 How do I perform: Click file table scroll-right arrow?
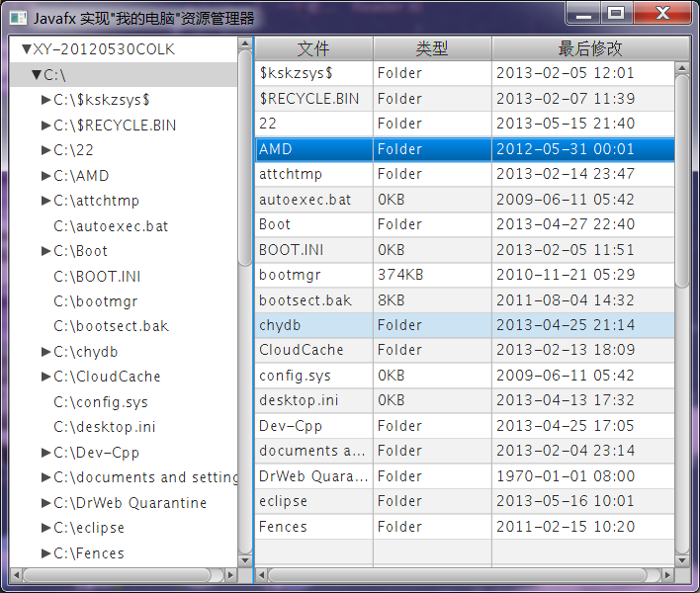pos(667,575)
